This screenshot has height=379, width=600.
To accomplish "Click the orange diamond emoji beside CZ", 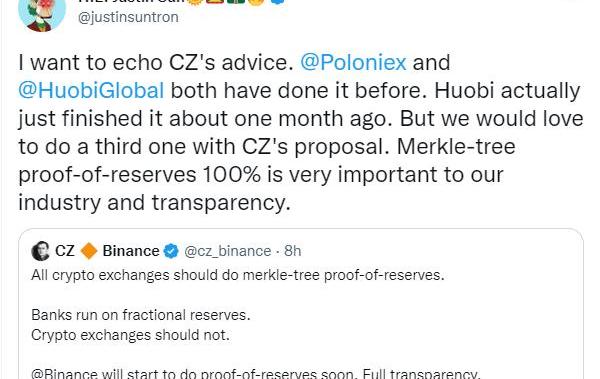I will pos(89,251).
